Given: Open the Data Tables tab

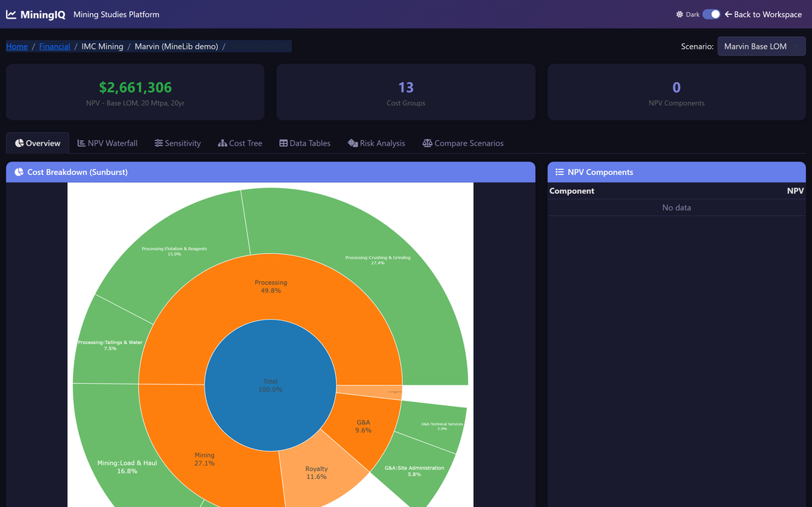Looking at the screenshot, I should (x=304, y=143).
